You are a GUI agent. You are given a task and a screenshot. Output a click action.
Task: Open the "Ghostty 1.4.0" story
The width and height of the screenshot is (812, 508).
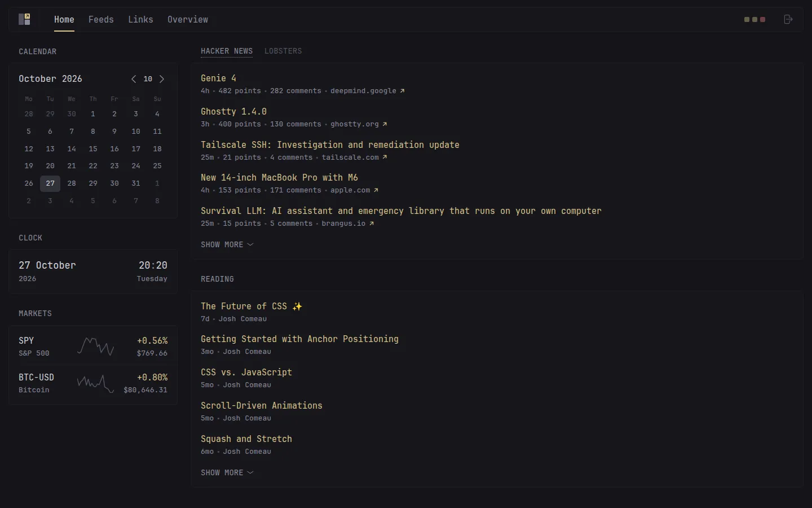coord(234,112)
